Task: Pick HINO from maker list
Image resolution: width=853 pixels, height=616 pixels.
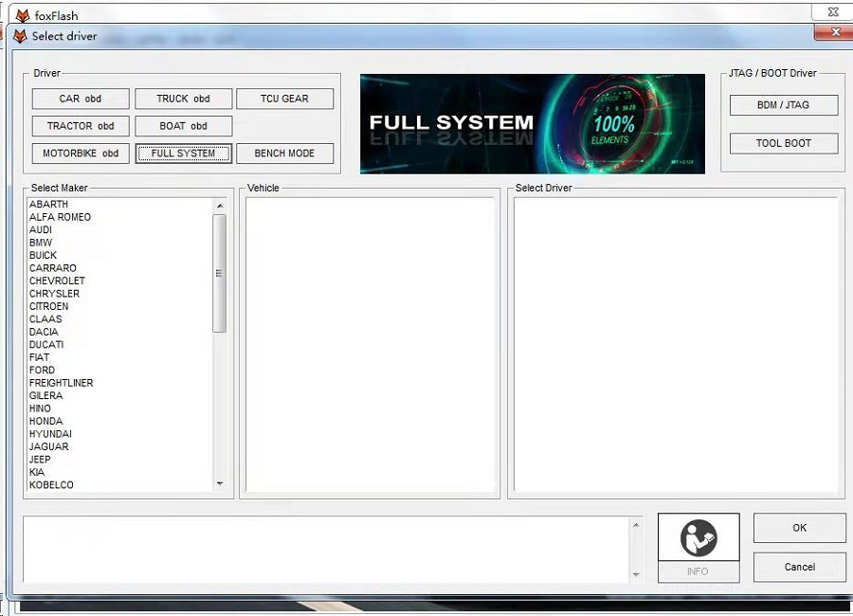Action: [40, 408]
